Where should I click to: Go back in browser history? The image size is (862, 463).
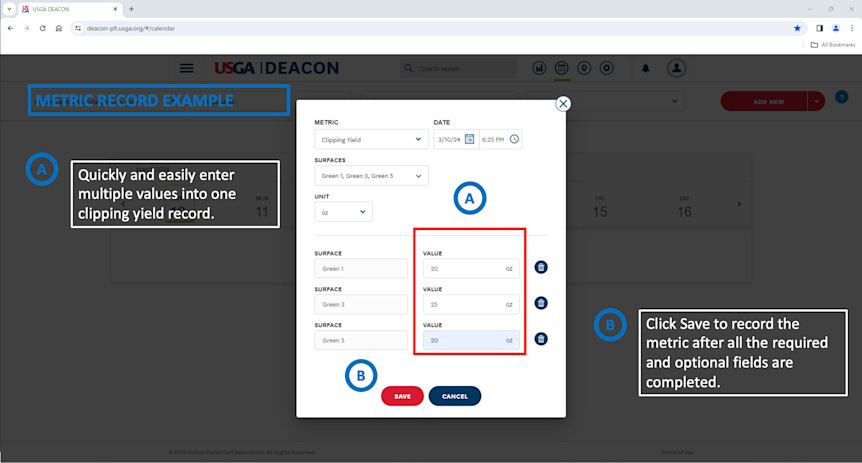10,28
